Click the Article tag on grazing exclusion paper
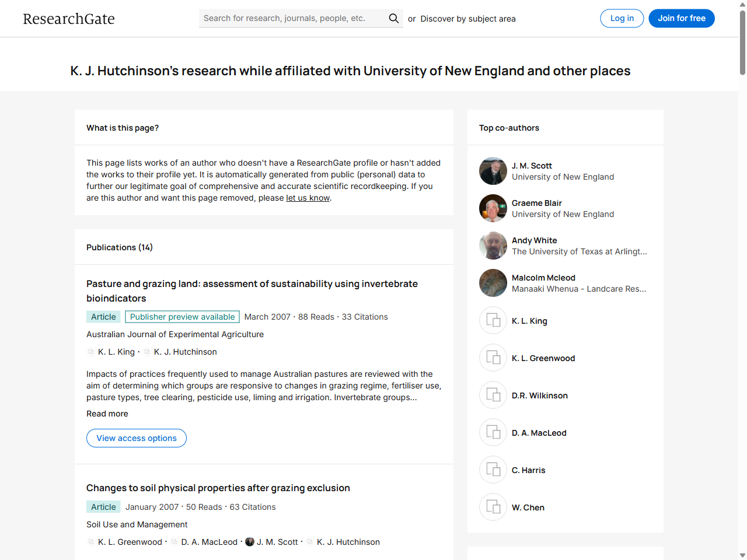The width and height of the screenshot is (747, 560). click(x=103, y=506)
